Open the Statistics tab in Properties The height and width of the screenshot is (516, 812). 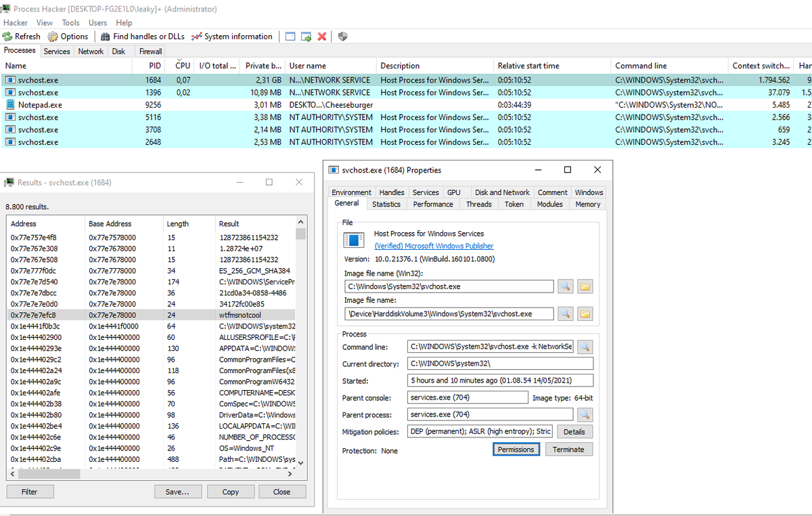pos(386,204)
